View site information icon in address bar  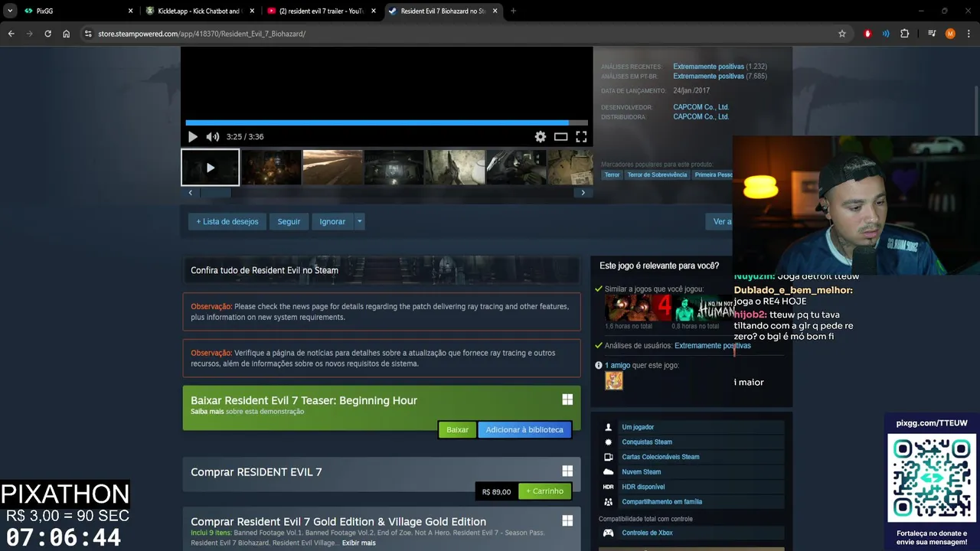pos(88,34)
